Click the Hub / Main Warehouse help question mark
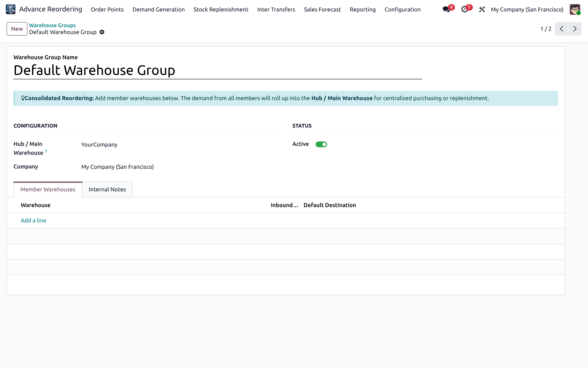This screenshot has height=368, width=588. tap(46, 151)
